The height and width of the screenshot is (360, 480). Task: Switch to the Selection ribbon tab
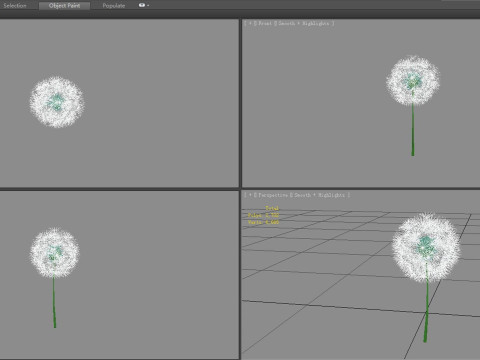click(15, 6)
